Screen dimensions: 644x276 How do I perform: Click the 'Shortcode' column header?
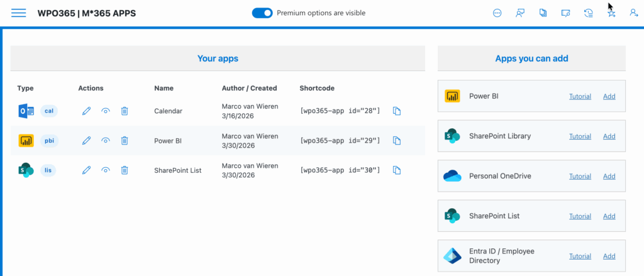point(317,88)
